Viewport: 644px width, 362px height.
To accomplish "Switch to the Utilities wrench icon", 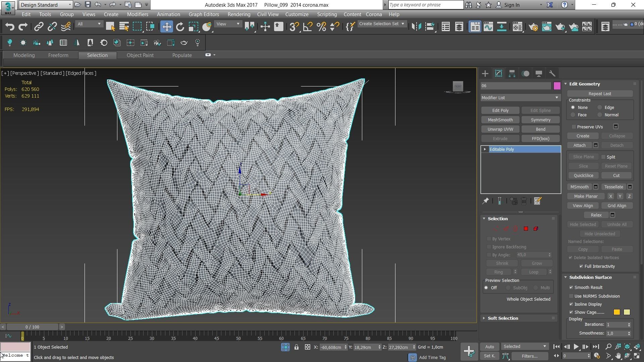I will coord(552,74).
